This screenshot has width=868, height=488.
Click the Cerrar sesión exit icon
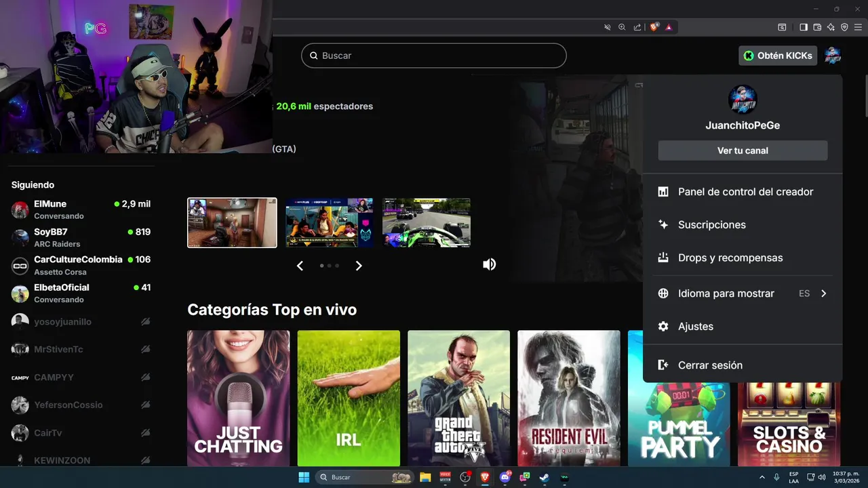pyautogui.click(x=663, y=365)
